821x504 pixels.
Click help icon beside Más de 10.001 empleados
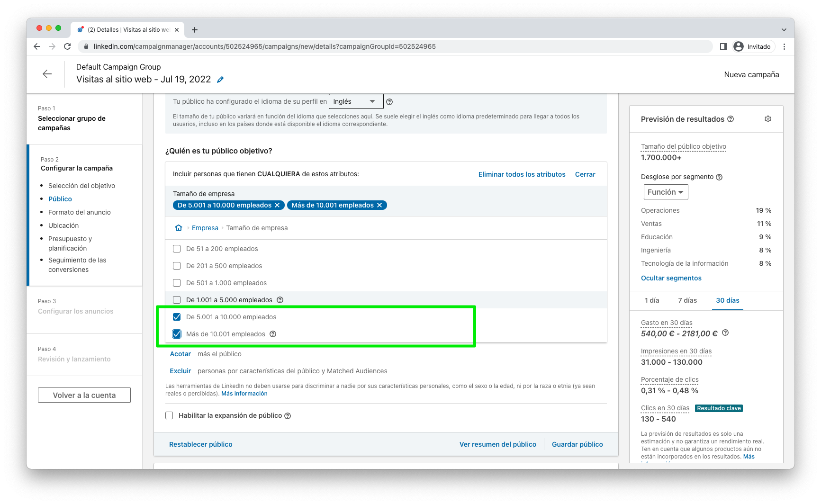[273, 334]
